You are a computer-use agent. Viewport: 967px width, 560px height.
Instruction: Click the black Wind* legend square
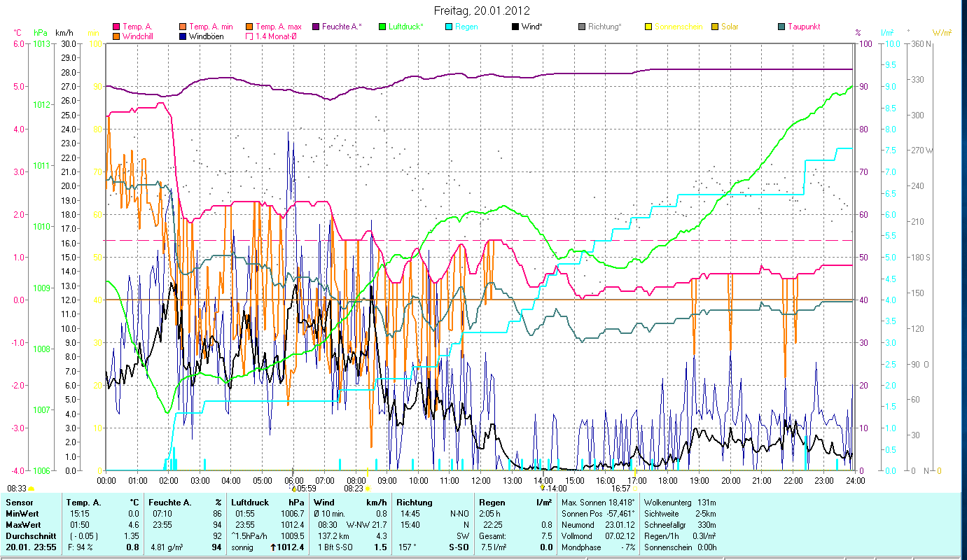pyautogui.click(x=516, y=27)
